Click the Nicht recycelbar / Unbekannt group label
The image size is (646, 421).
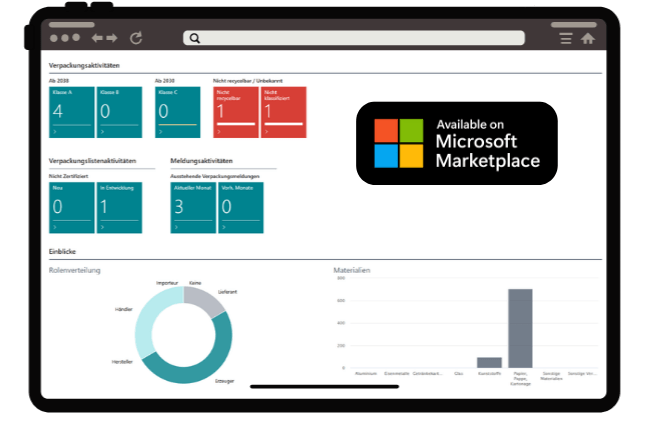(x=248, y=81)
